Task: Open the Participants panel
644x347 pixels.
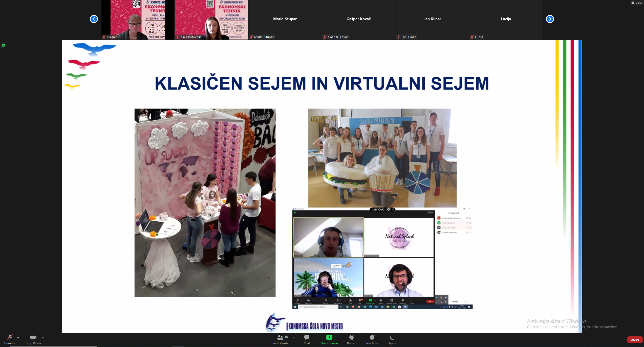Action: coord(280,339)
